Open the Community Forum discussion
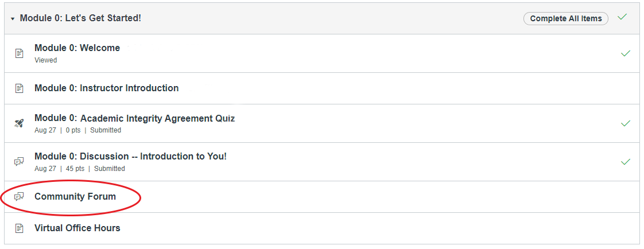 click(75, 196)
